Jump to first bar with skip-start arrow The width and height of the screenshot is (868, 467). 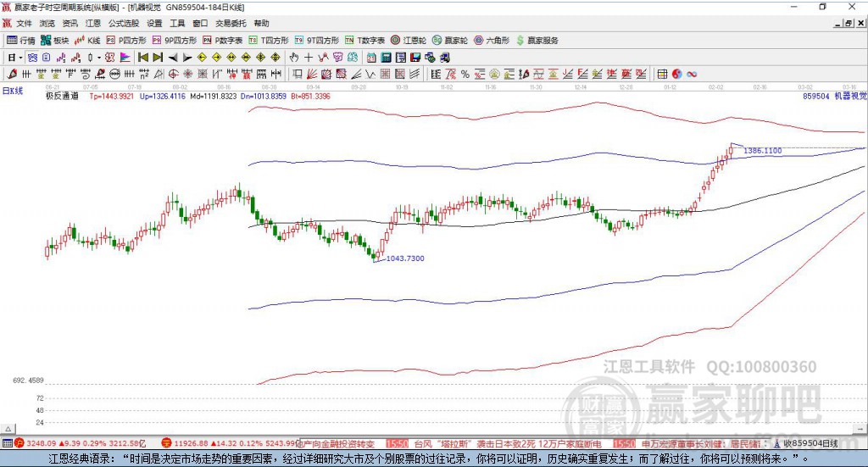[x=143, y=58]
